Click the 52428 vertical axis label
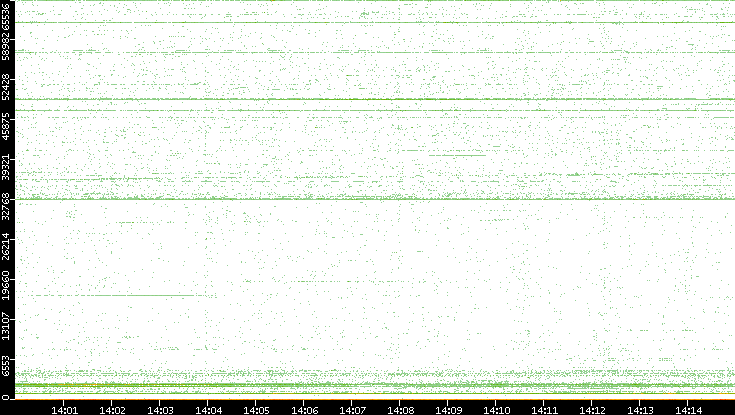735x415 pixels. click(5, 87)
